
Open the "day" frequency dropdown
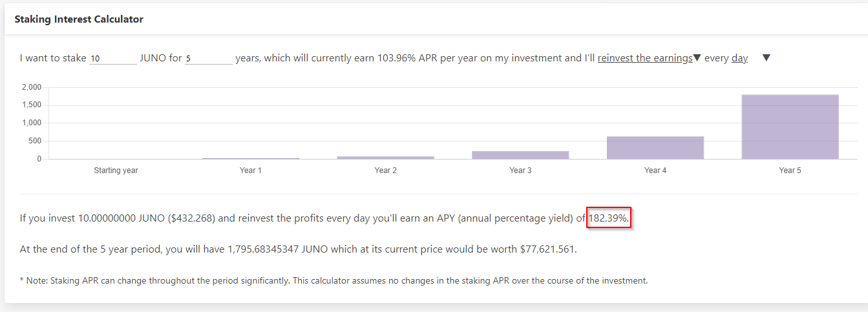[739, 58]
